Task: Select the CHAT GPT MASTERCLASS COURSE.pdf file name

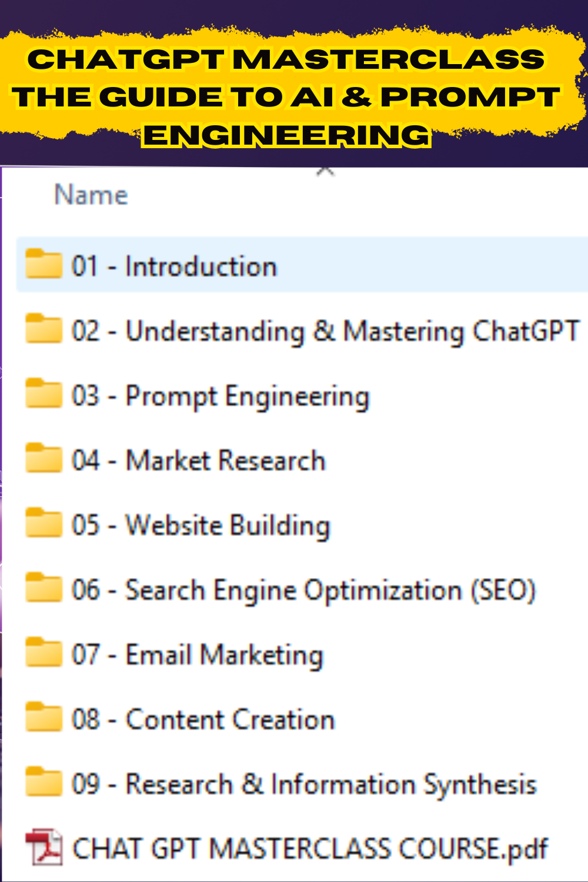Action: point(310,849)
